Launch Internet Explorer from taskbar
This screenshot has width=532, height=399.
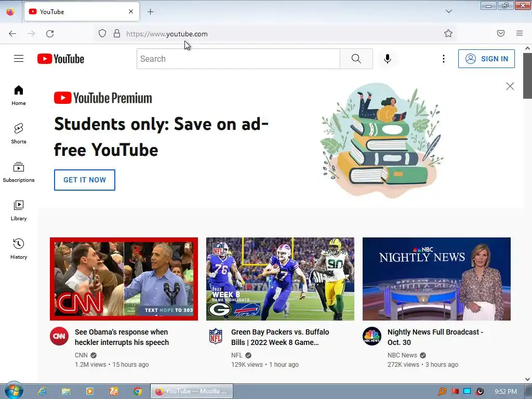tap(42, 391)
